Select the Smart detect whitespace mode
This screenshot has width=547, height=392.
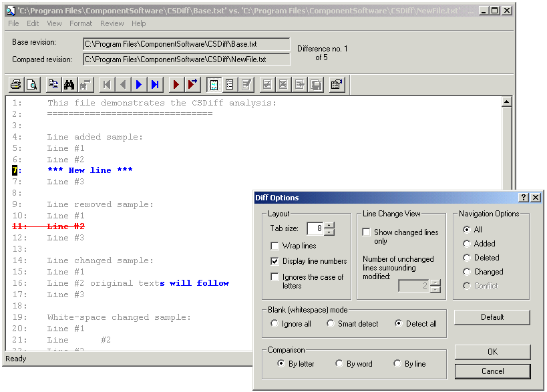331,324
